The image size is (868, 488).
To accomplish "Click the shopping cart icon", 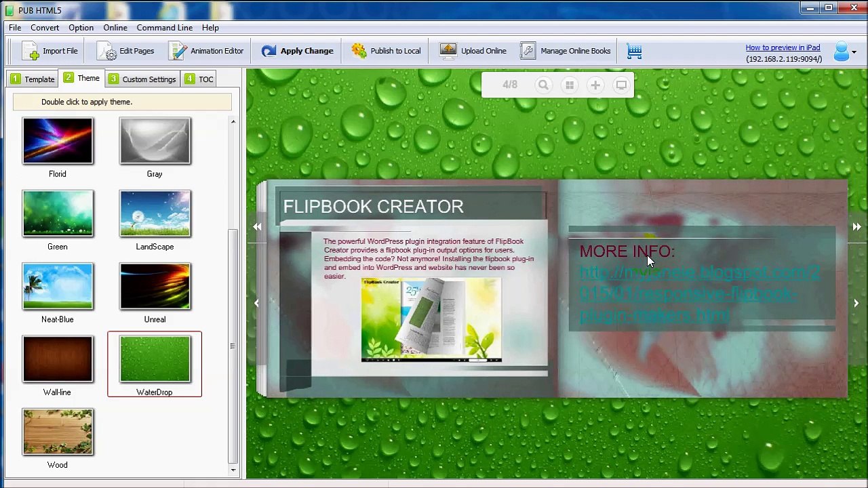I will [x=634, y=51].
